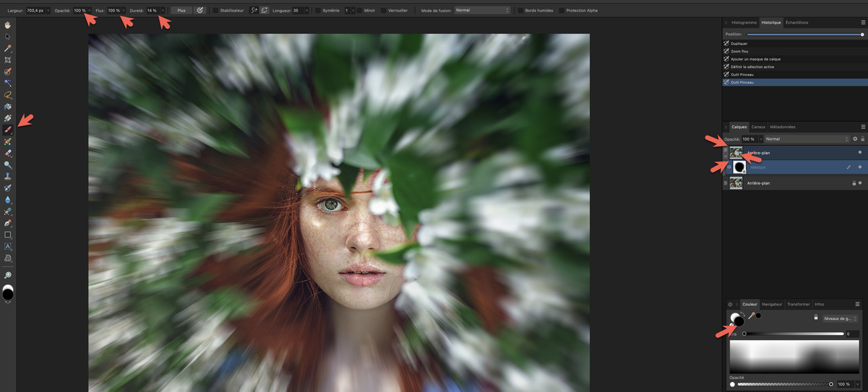Click the edit brush icon on Masque layer
Screen dimensions: 868x392
coord(848,167)
